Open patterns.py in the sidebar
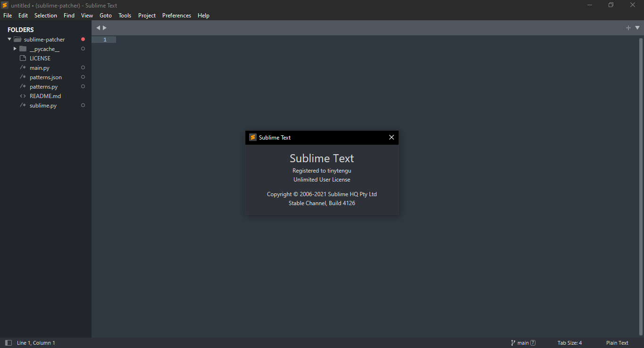Image resolution: width=644 pixels, height=348 pixels. pos(44,87)
